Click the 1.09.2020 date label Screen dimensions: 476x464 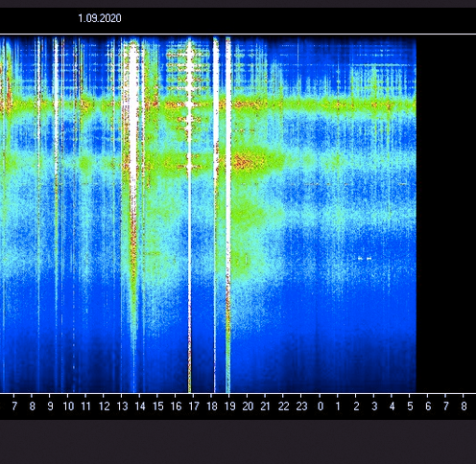tap(100, 18)
